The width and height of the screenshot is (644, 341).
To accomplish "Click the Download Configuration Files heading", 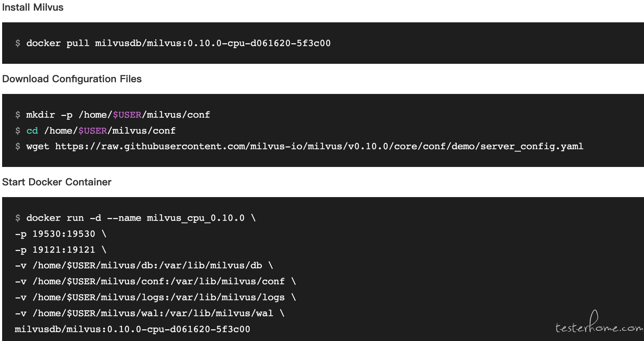I will (x=72, y=79).
